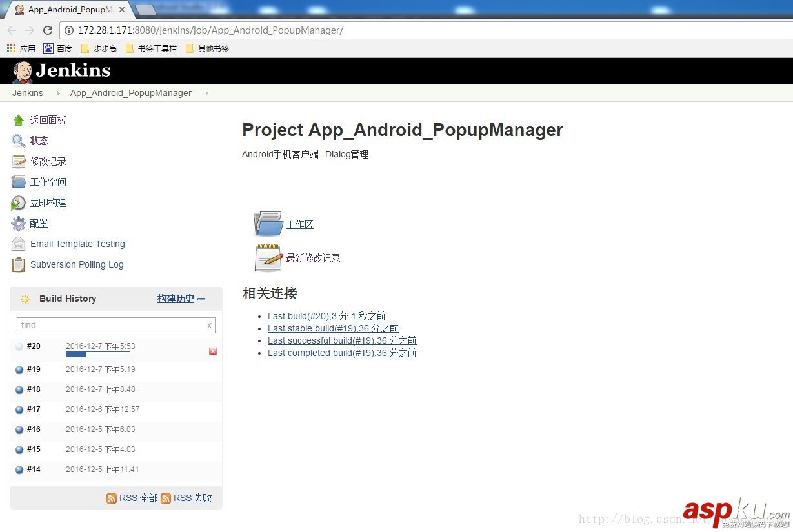Open Subversion Polling Log

tap(76, 264)
